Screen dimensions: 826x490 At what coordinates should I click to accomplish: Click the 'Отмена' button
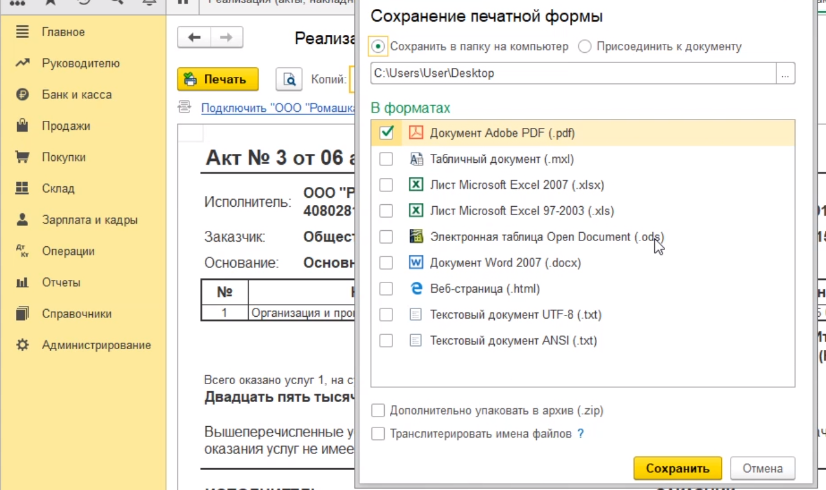tap(762, 468)
